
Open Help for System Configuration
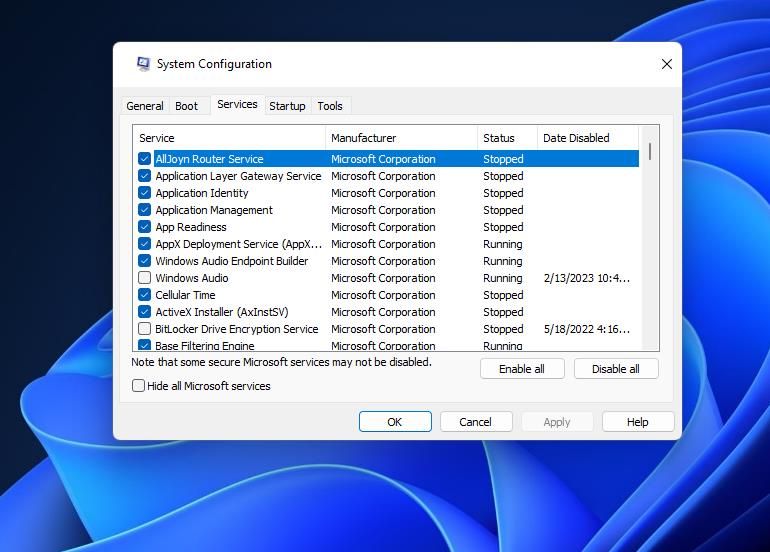click(x=638, y=422)
